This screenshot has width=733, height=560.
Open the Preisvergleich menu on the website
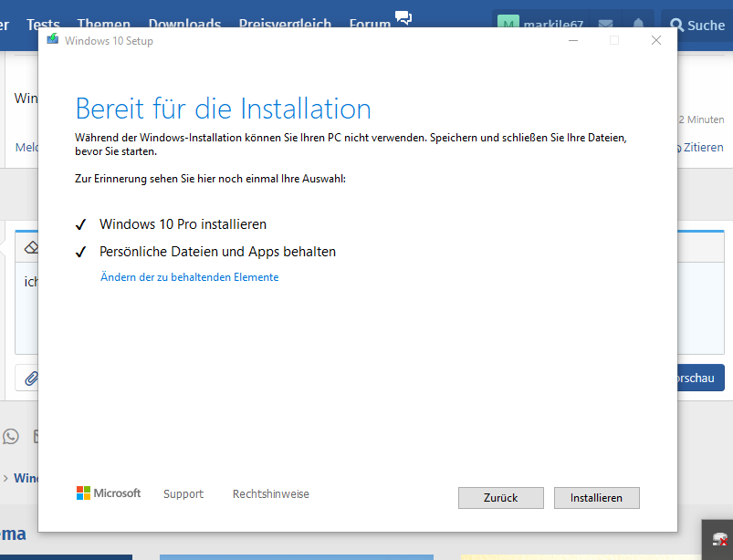(285, 25)
